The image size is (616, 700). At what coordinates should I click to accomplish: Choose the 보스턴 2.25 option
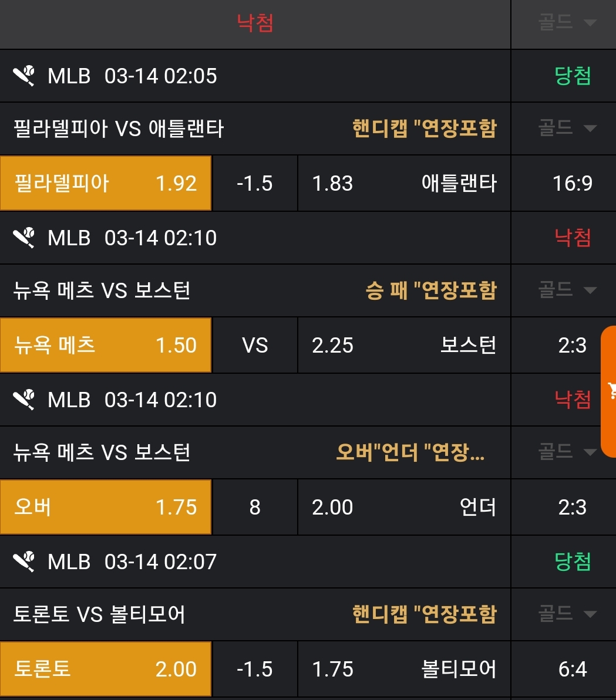[404, 346]
